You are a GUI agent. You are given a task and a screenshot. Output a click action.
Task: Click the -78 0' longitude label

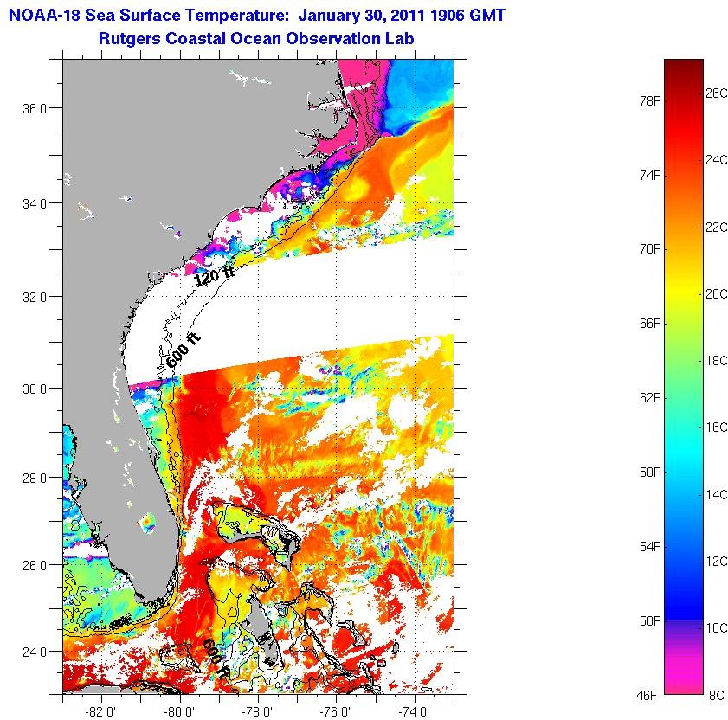[x=258, y=711]
